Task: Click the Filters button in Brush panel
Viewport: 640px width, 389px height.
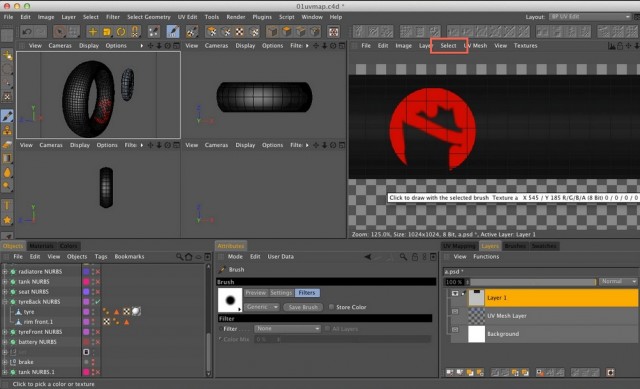Action: point(307,293)
